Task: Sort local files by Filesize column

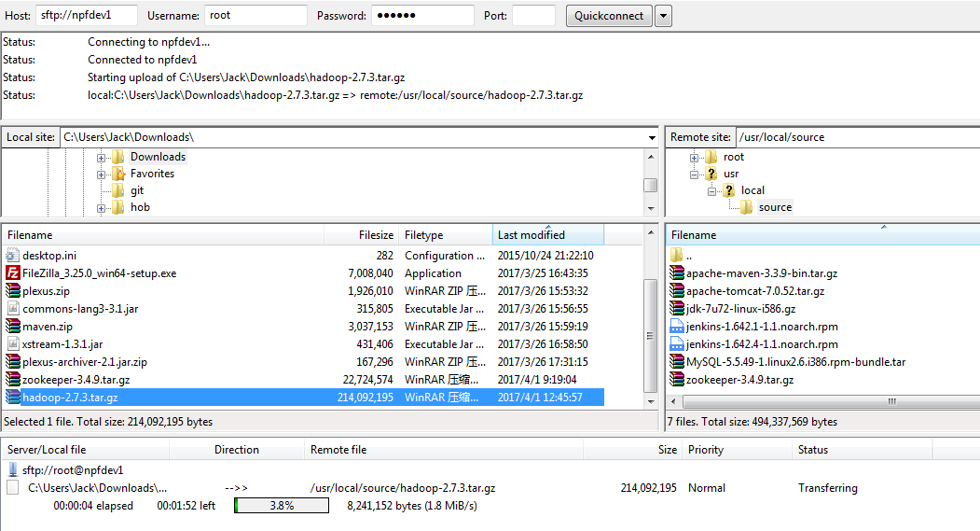Action: [x=361, y=235]
